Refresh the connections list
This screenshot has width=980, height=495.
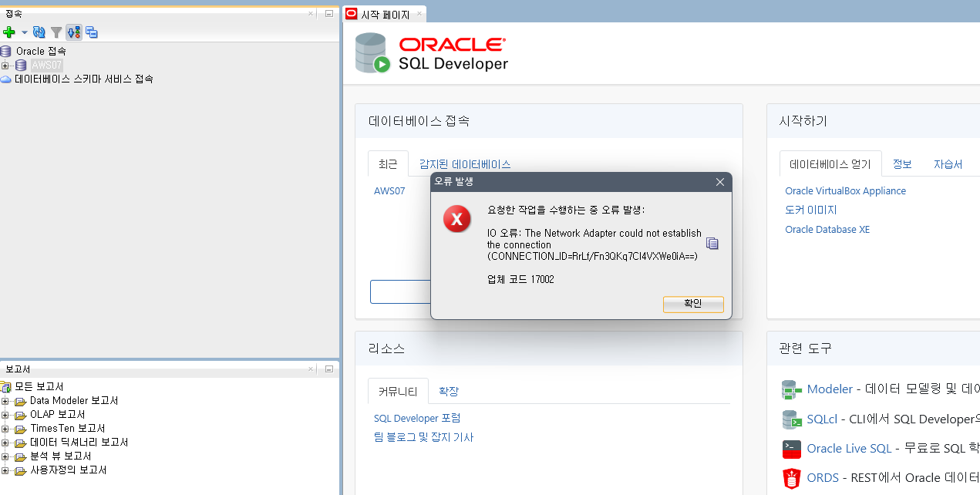(39, 32)
